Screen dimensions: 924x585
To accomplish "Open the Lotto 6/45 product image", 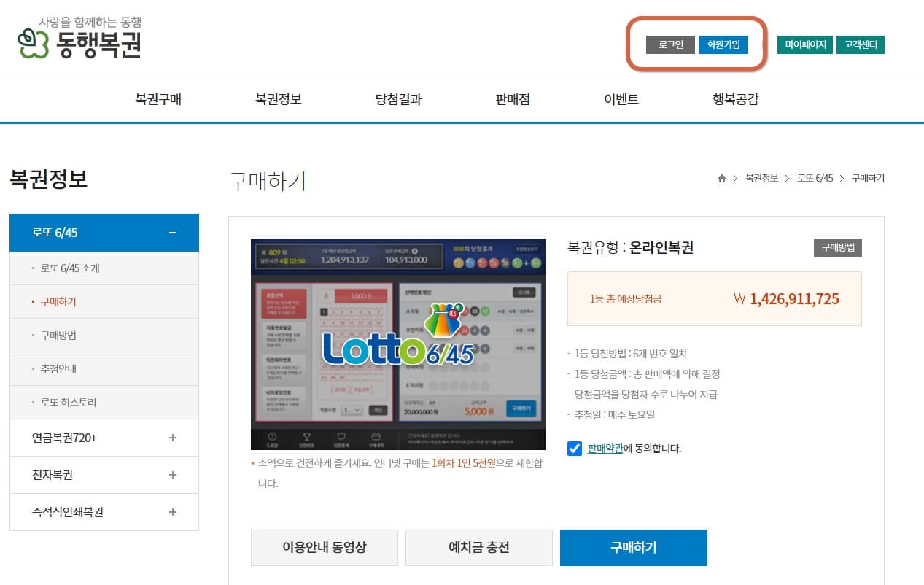I will [397, 344].
